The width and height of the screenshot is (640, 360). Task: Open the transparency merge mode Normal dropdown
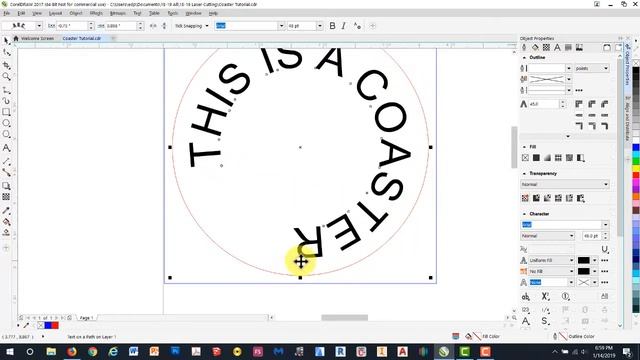[x=565, y=184]
